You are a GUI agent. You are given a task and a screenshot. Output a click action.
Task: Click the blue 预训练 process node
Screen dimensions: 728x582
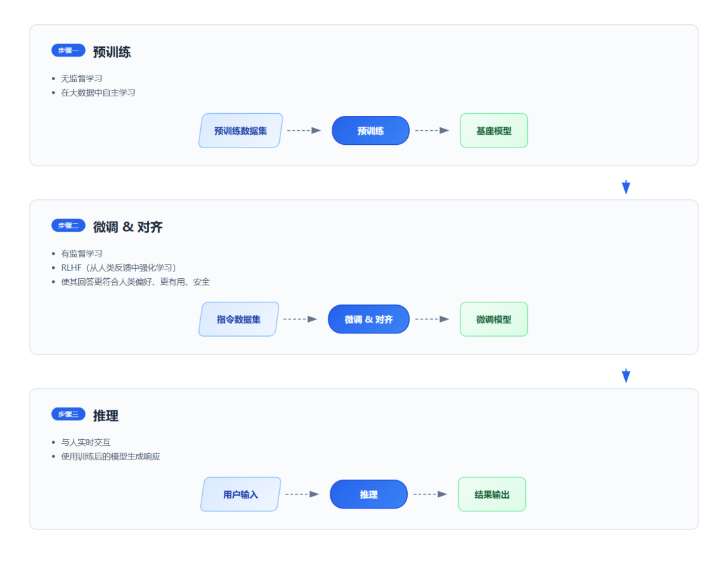tap(371, 131)
